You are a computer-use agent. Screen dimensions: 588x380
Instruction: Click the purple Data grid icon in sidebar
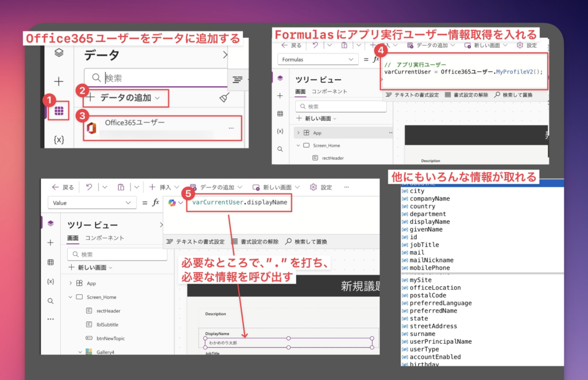tap(58, 111)
